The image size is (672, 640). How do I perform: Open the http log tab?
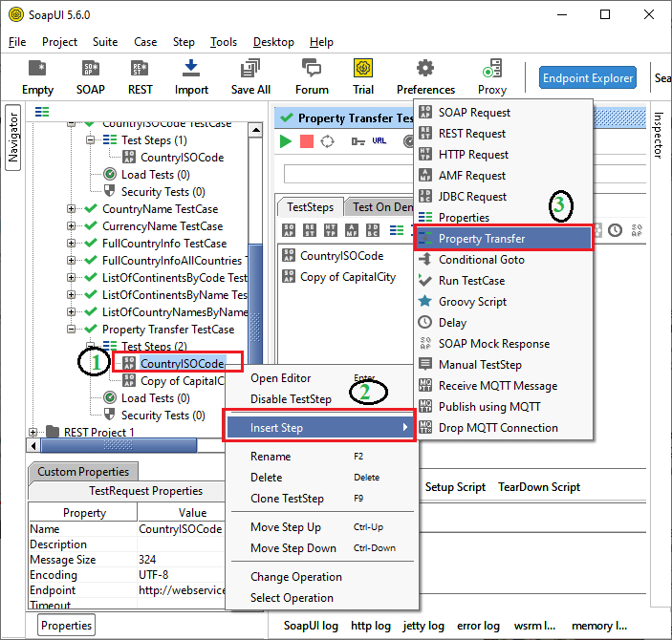tap(371, 626)
